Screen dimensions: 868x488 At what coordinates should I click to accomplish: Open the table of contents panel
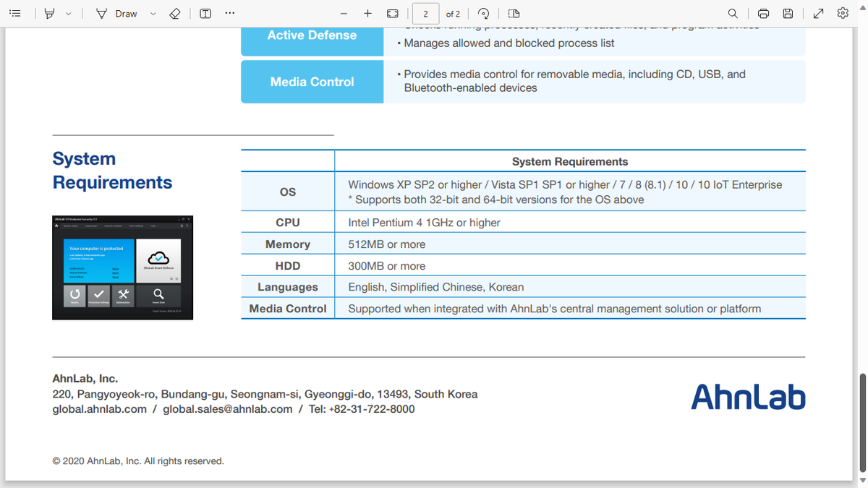pos(15,13)
